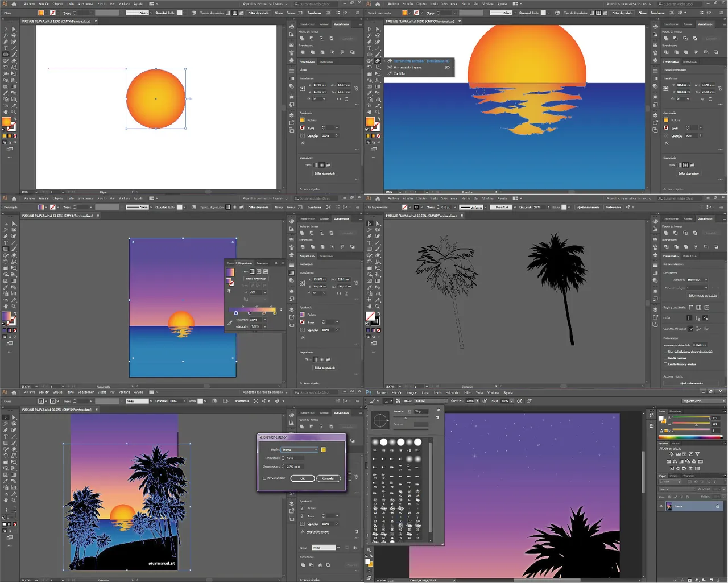Image resolution: width=728 pixels, height=583 pixels.
Task: Open Objeto menu in the gradient-sky Illustrator window
Action: click(57, 199)
